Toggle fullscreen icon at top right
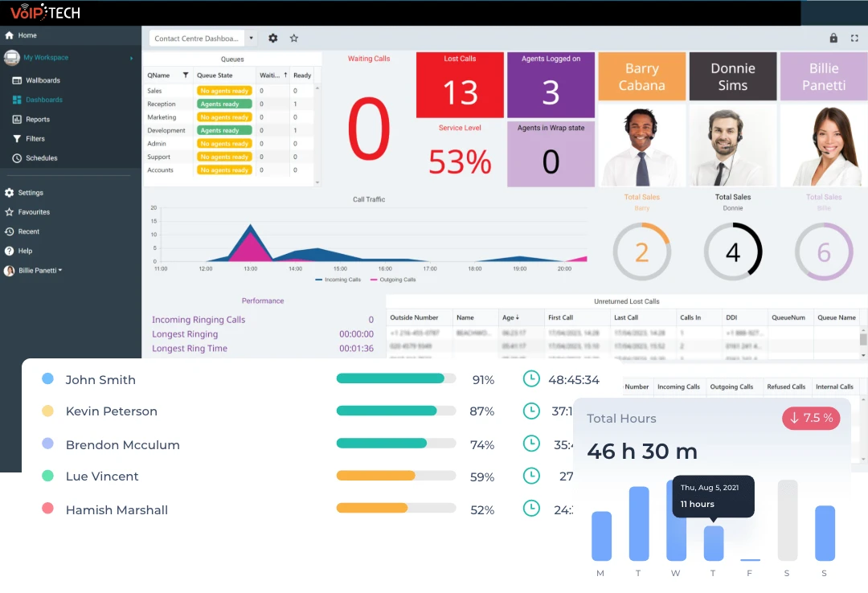This screenshot has height=593, width=868. click(854, 39)
